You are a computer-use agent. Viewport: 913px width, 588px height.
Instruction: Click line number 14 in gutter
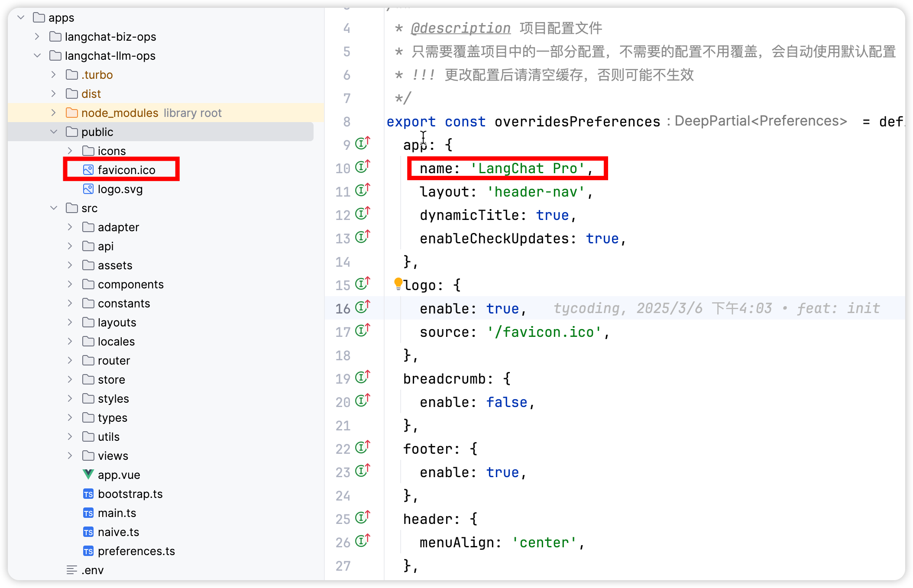click(343, 262)
